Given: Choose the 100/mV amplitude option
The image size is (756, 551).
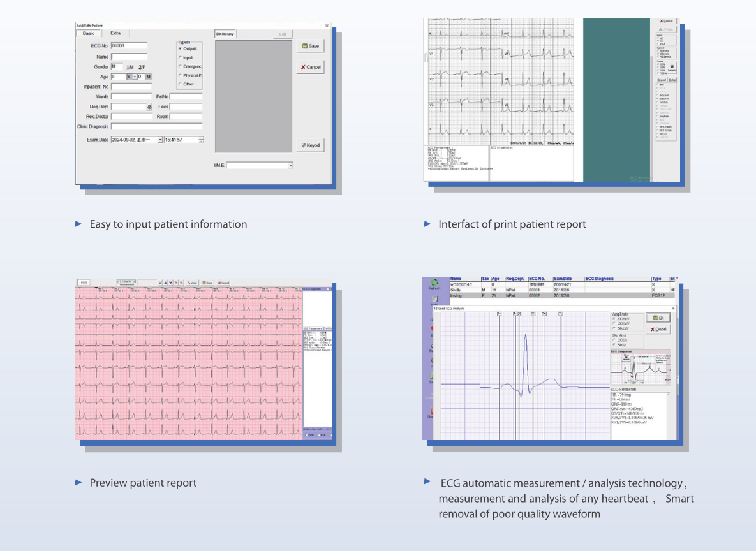Looking at the screenshot, I should click(614, 323).
